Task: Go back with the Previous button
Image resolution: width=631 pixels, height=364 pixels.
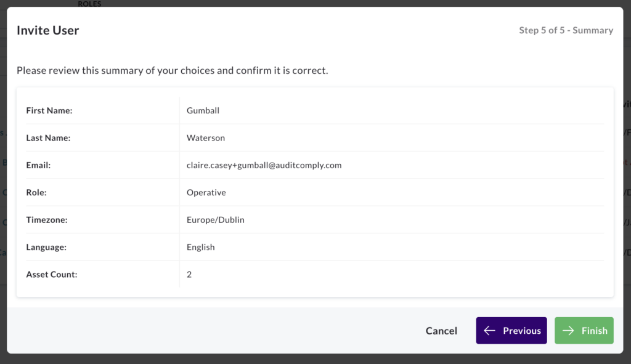Action: pyautogui.click(x=511, y=331)
